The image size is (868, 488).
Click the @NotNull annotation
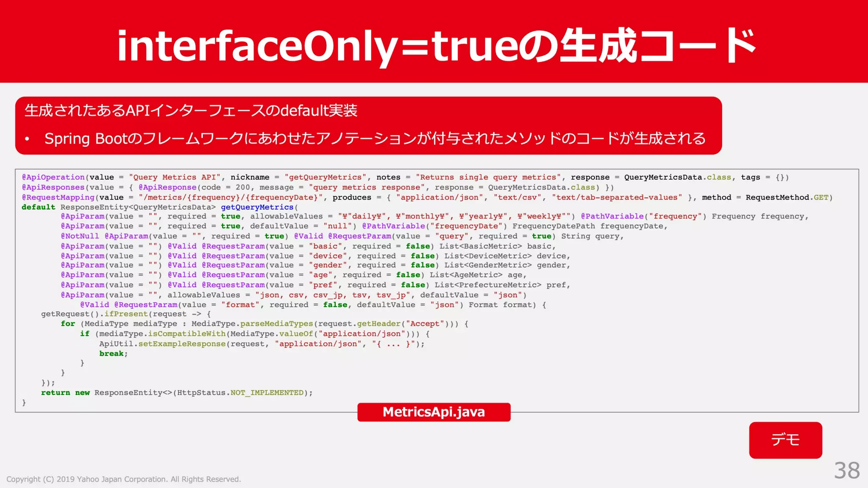80,236
